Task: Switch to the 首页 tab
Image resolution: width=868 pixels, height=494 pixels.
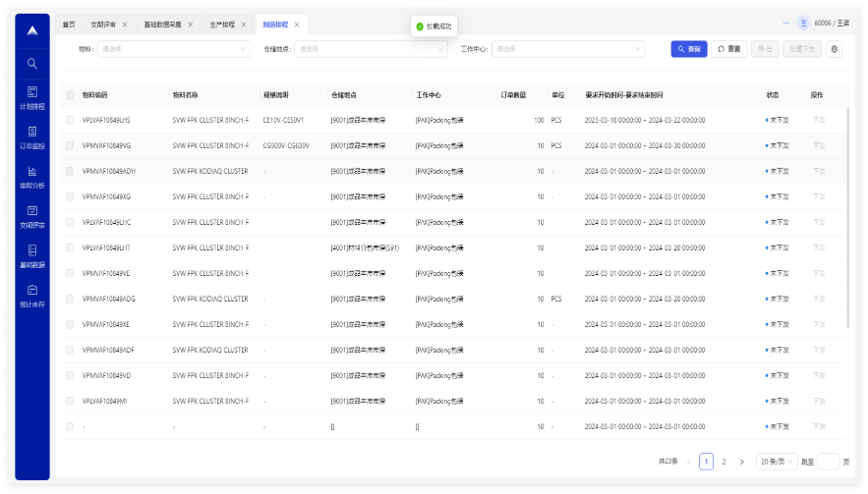Action: (x=69, y=25)
